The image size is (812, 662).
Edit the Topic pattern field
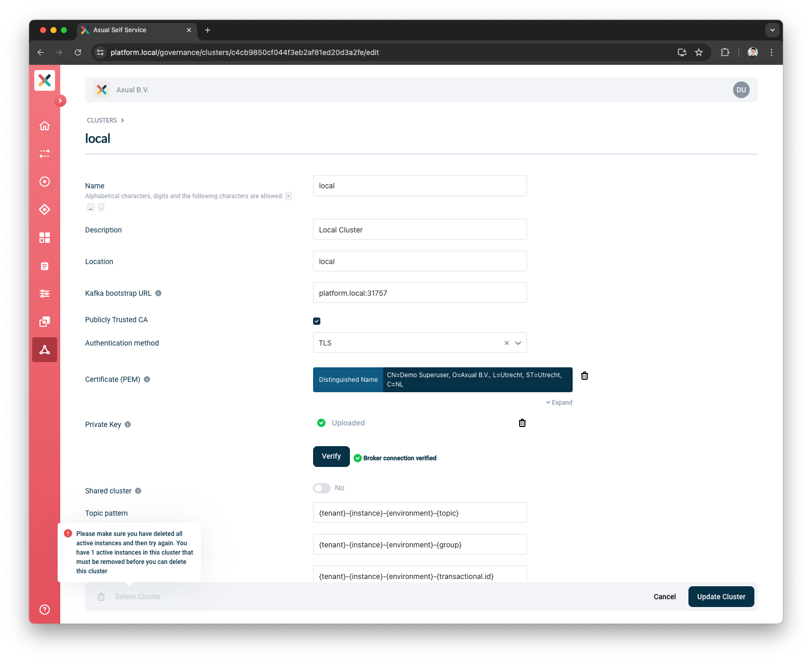tap(420, 513)
